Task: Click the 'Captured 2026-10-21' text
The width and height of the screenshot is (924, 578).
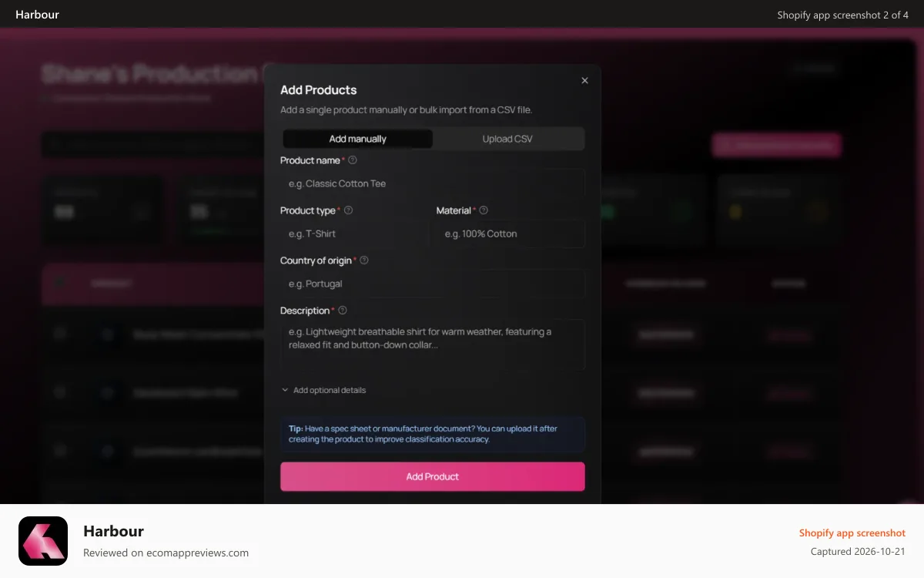Action: [x=858, y=552]
